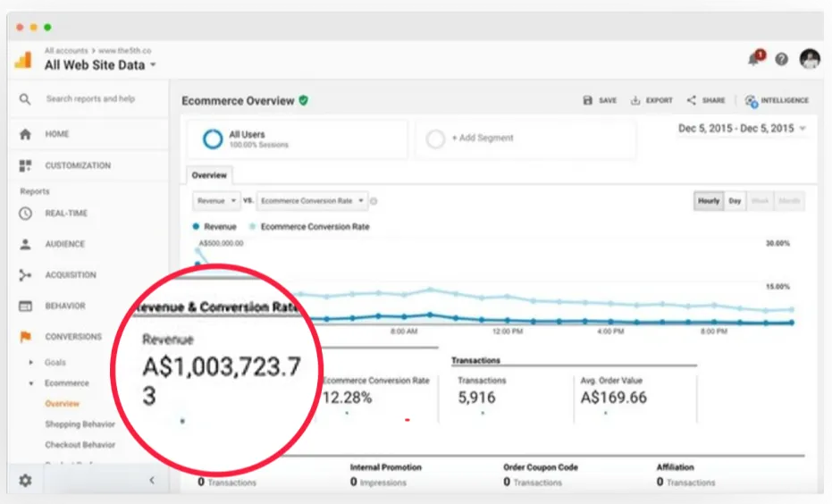Image resolution: width=832 pixels, height=504 pixels.
Task: Collapse the Ecommerce tree item
Action: pyautogui.click(x=30, y=383)
